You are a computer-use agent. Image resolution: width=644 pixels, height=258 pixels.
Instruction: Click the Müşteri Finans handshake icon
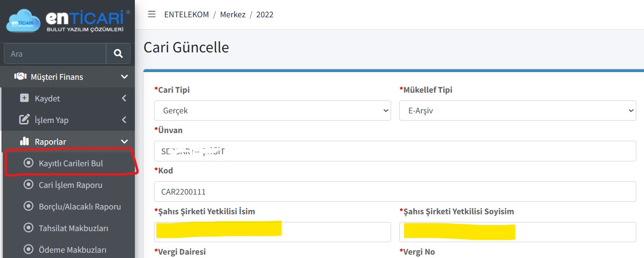[x=20, y=76]
